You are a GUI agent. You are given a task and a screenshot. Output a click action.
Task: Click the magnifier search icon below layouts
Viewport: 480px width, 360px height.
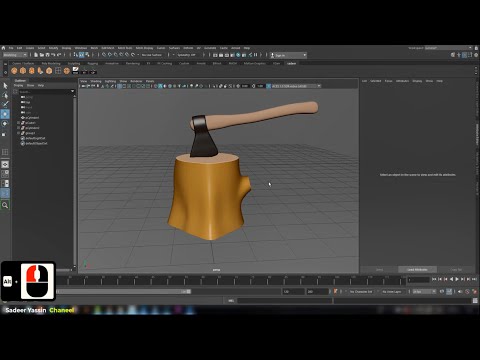5,205
